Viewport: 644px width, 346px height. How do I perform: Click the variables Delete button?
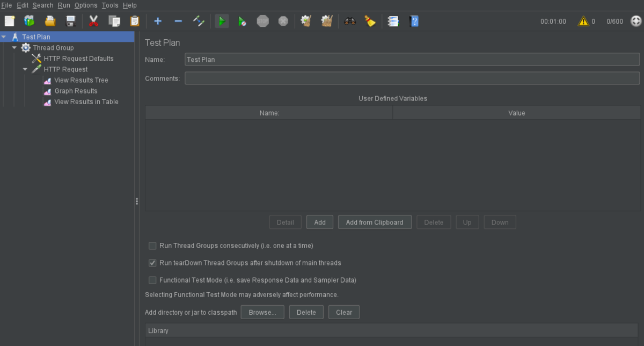[434, 222]
